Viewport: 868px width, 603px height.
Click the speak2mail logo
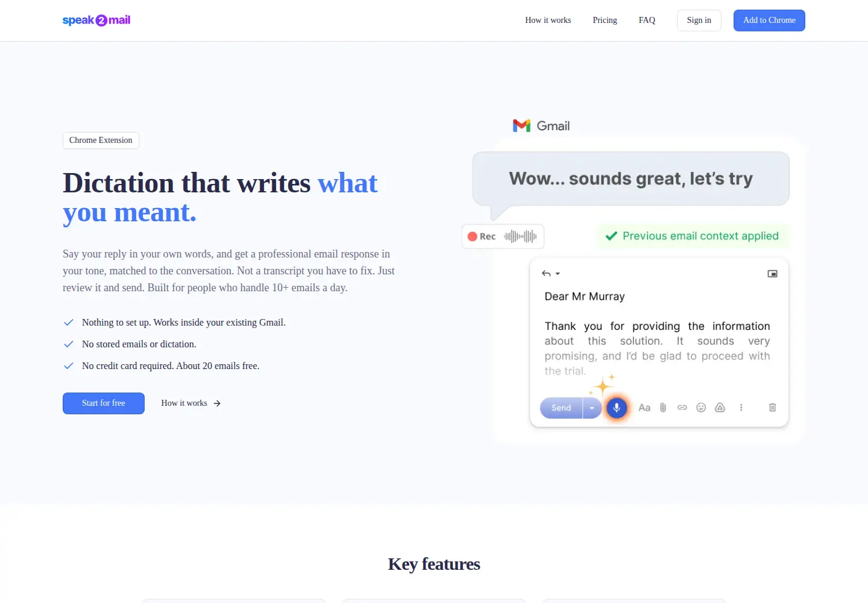coord(96,20)
